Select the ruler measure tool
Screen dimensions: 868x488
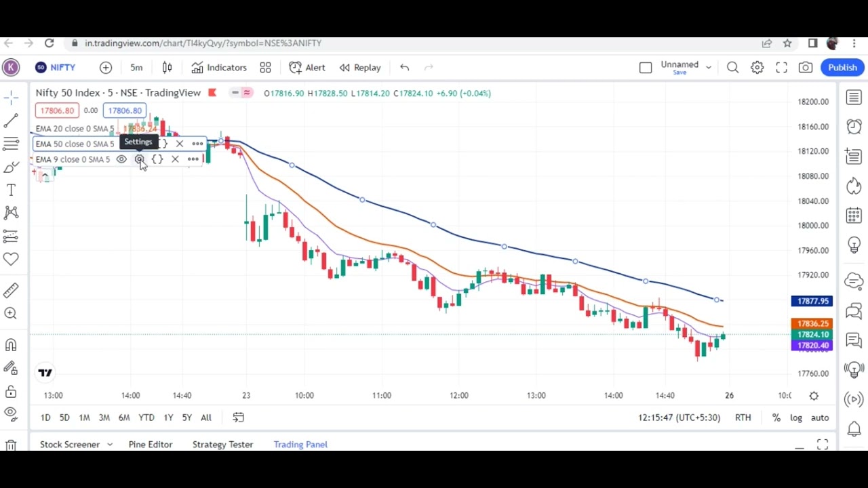11,290
